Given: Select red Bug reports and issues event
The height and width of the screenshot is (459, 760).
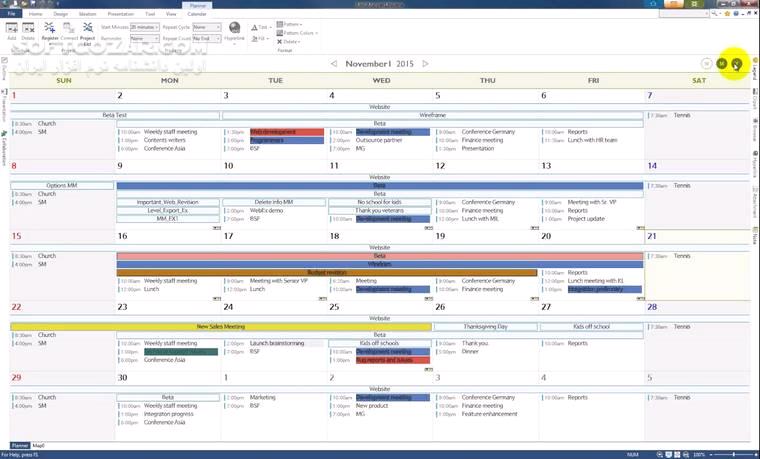Looking at the screenshot, I should [x=393, y=360].
